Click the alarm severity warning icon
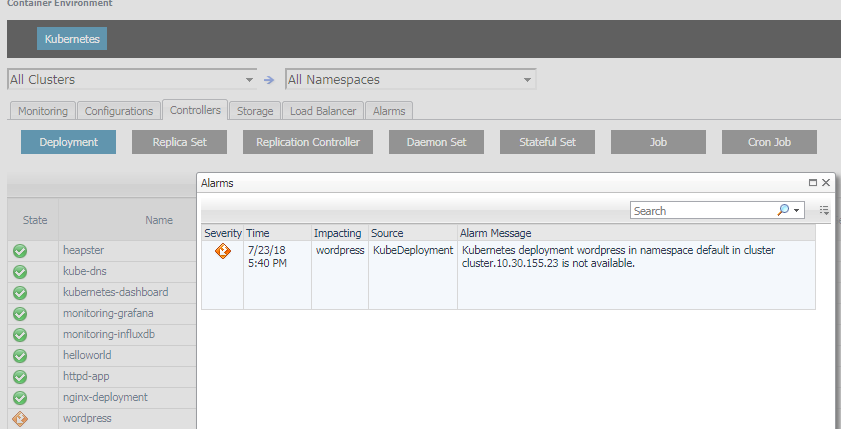The height and width of the screenshot is (429, 841). [223, 251]
